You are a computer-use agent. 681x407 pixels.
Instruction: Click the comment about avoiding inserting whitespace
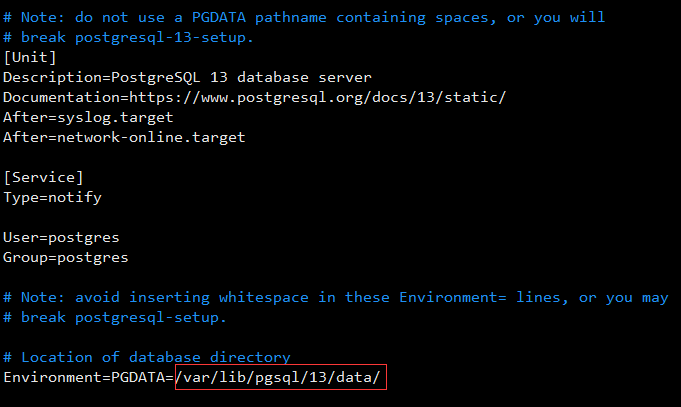(x=336, y=297)
